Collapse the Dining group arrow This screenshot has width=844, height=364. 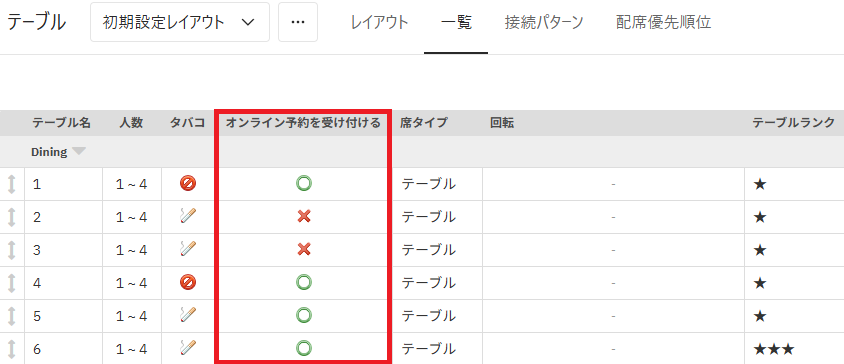[x=79, y=152]
